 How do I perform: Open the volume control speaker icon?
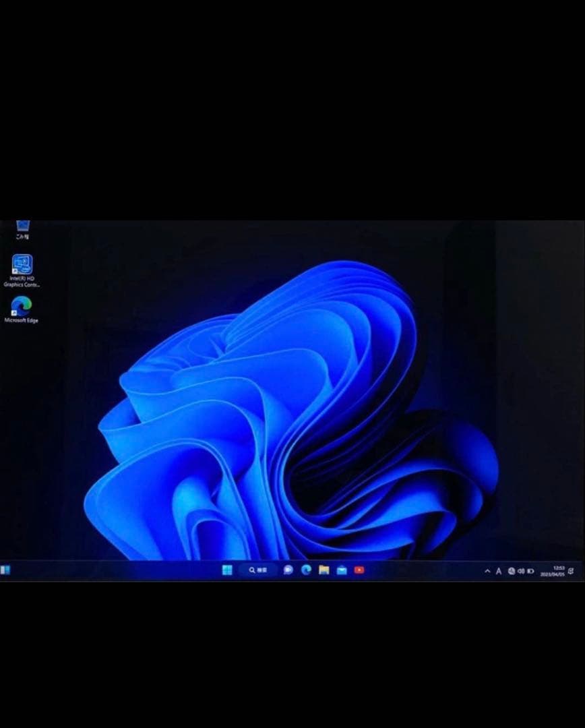tap(521, 571)
